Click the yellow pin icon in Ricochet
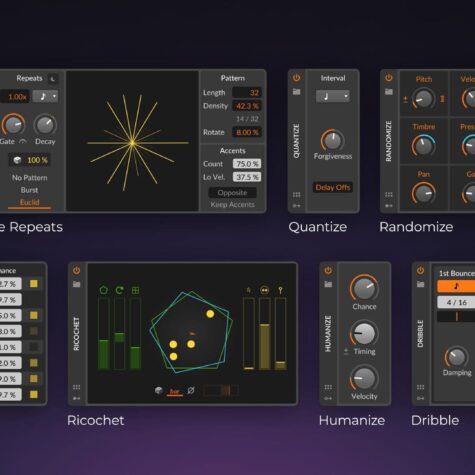Viewport: 475px width, 475px height. click(280, 290)
